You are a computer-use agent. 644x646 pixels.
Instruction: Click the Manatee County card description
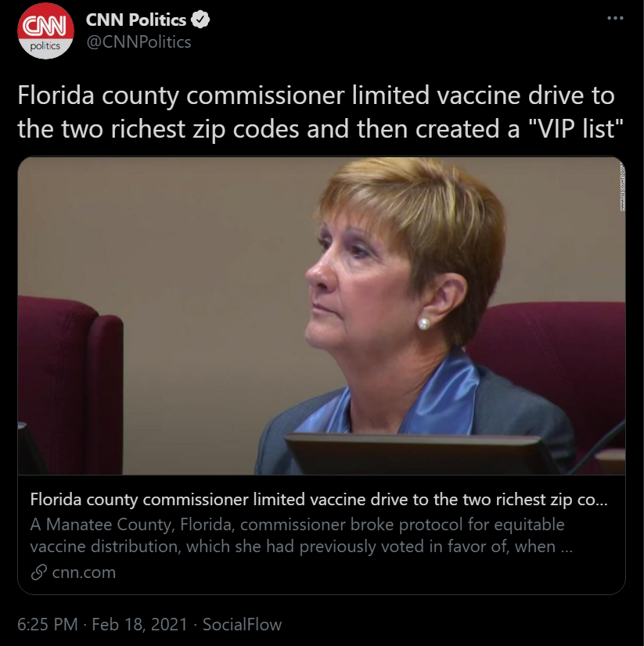pyautogui.click(x=301, y=535)
